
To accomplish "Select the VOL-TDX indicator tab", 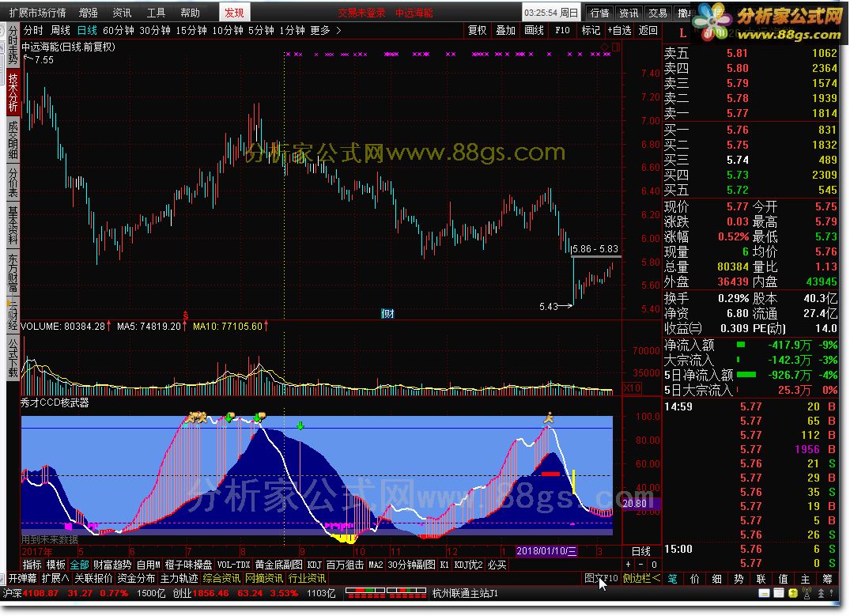I will coord(233,565).
